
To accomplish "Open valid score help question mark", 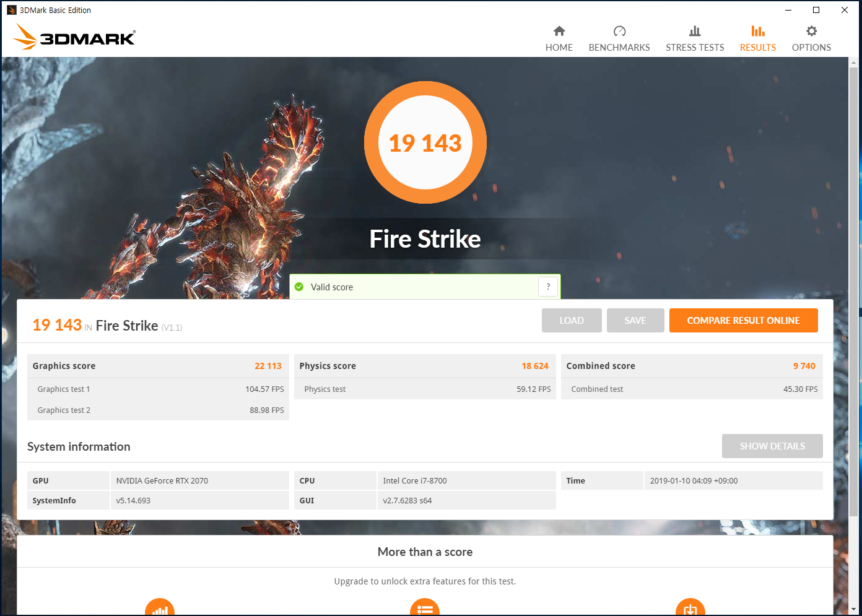I will (548, 287).
